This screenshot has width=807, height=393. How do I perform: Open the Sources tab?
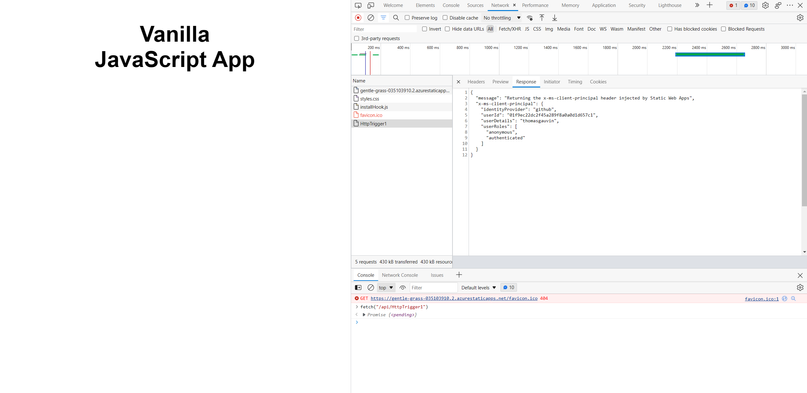click(475, 5)
